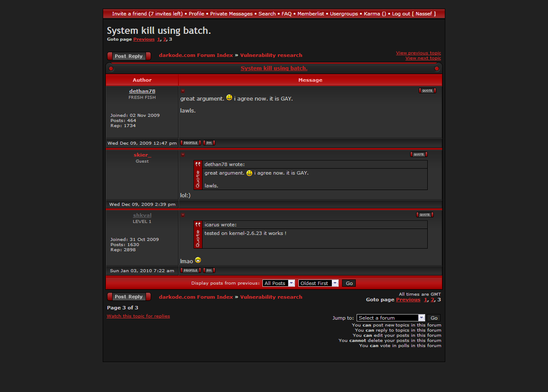Viewport: 548px width, 392px height.
Task: Open the FAQ menu item
Action: (x=286, y=14)
